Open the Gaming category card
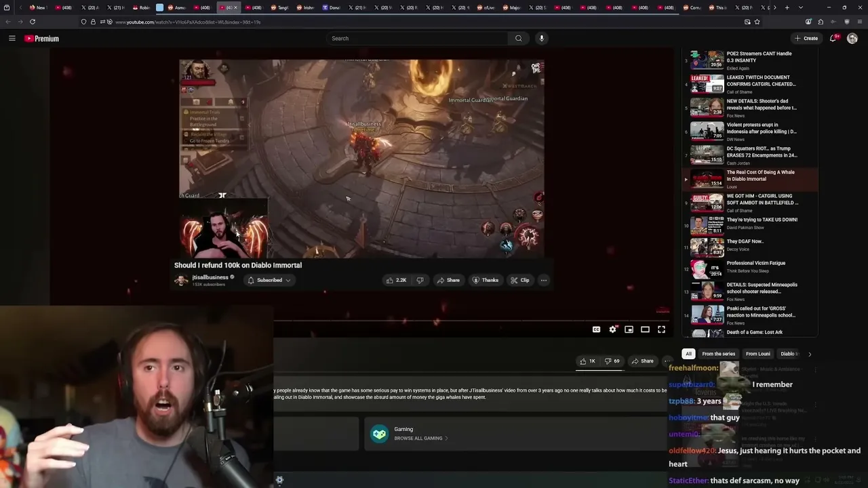868x488 pixels. click(x=515, y=433)
